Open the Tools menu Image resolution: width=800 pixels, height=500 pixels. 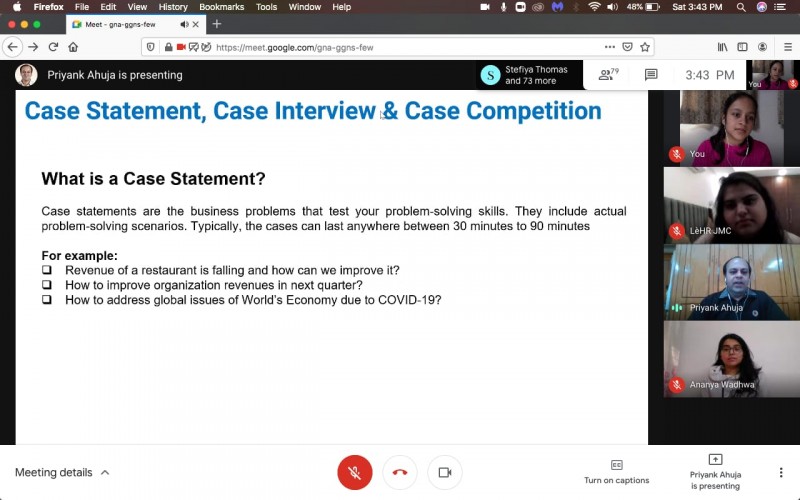pos(266,7)
